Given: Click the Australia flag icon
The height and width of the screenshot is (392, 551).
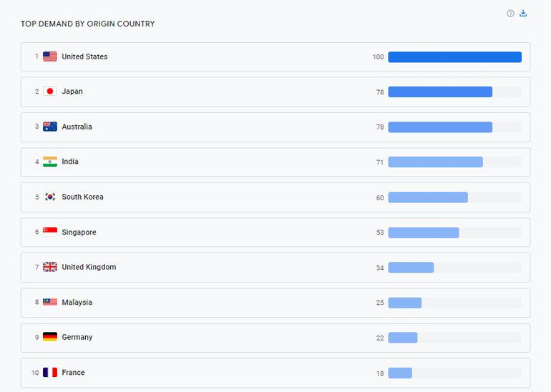Looking at the screenshot, I should (x=50, y=127).
